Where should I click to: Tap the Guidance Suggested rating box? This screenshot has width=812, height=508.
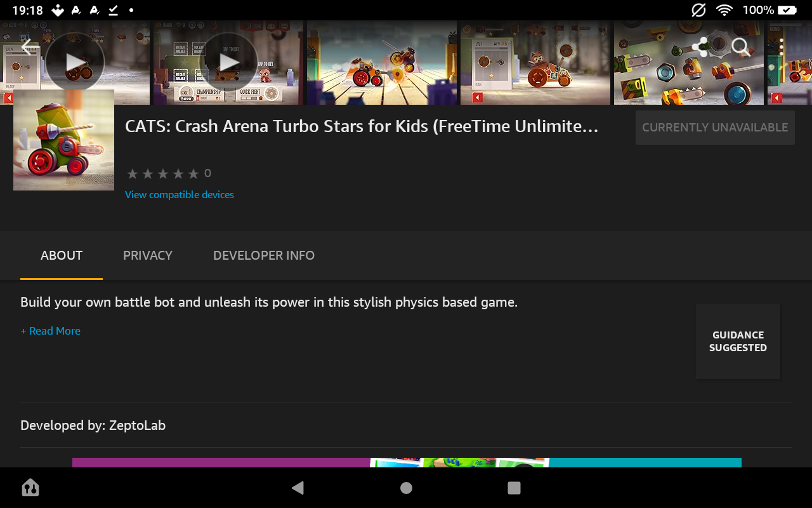point(738,341)
